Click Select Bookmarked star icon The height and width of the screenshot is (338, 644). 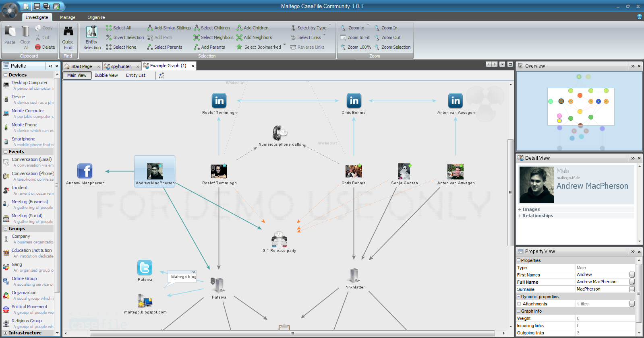(239, 47)
